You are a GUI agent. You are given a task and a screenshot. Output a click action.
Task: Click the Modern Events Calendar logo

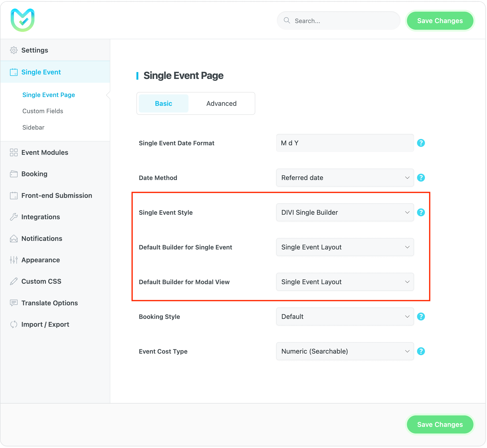pyautogui.click(x=23, y=20)
